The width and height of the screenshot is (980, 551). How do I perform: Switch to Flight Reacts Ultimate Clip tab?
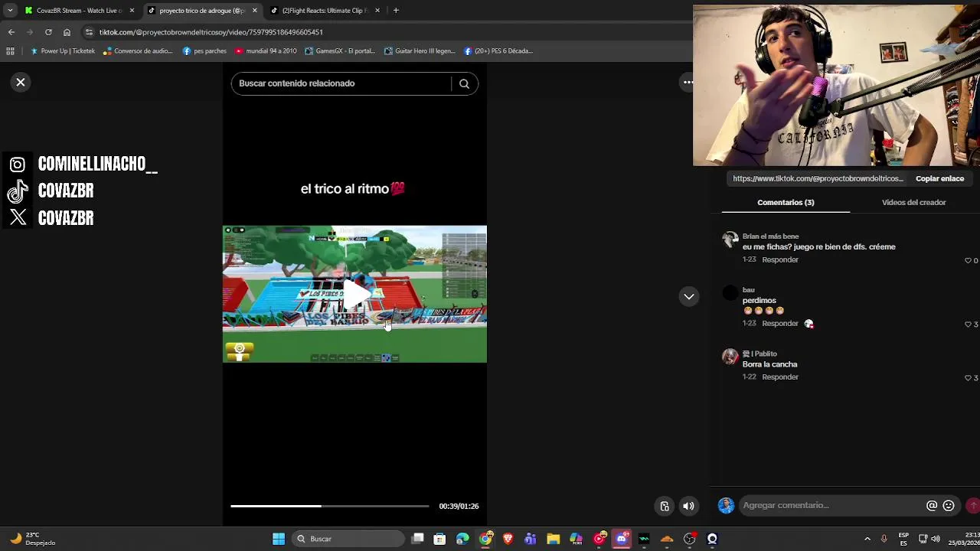[x=325, y=11]
